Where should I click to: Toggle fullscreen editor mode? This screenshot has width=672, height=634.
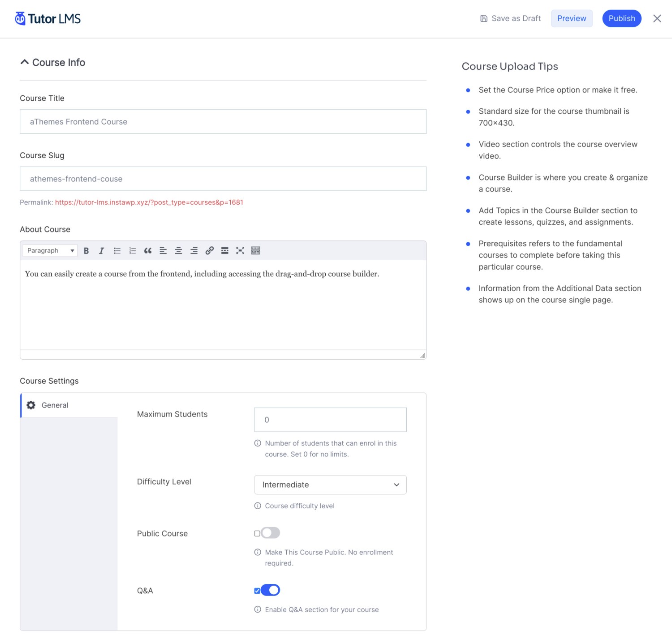click(x=240, y=251)
